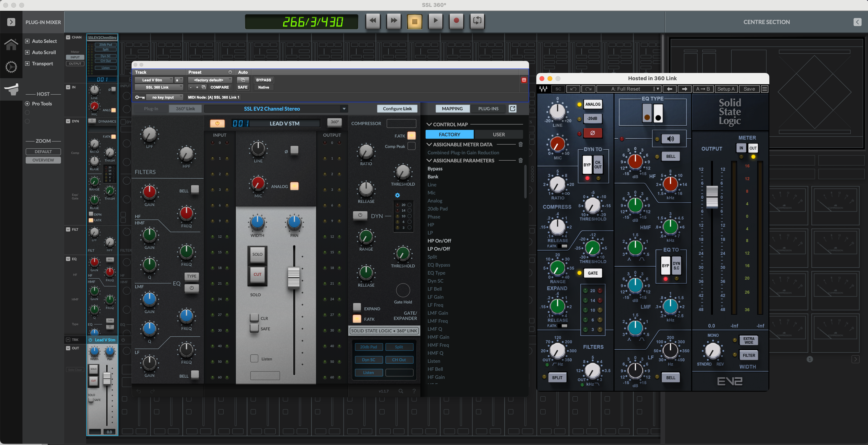Collapse the Plug-in Mixer sidebar arrow
868x445 pixels.
click(x=11, y=22)
